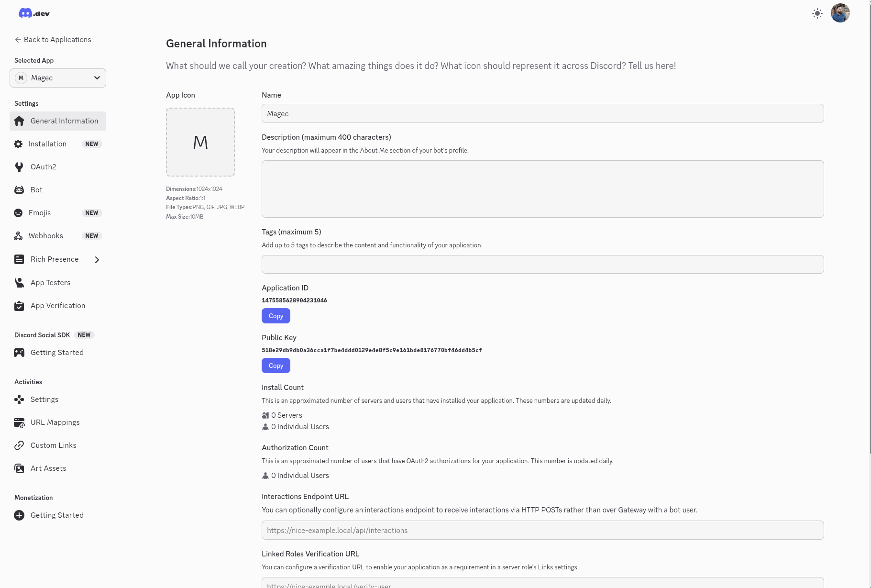Open the profile avatar menu
This screenshot has height=588, width=871.
pyautogui.click(x=840, y=13)
